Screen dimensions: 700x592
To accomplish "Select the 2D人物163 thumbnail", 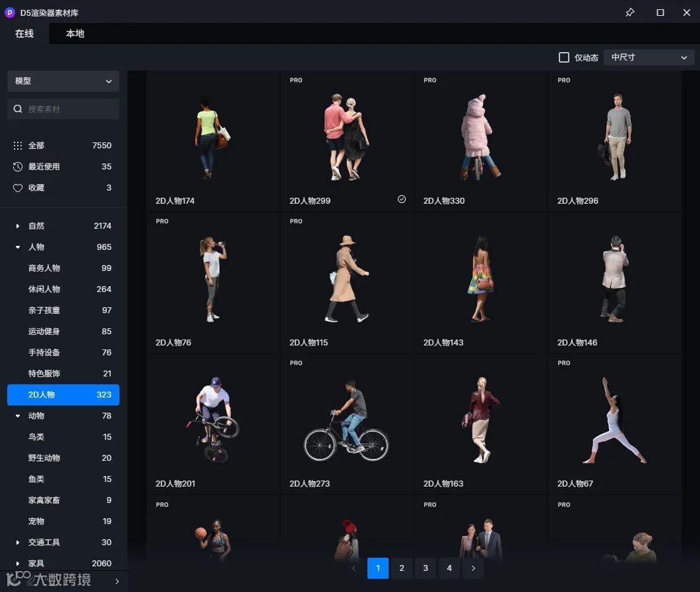I will coord(481,425).
